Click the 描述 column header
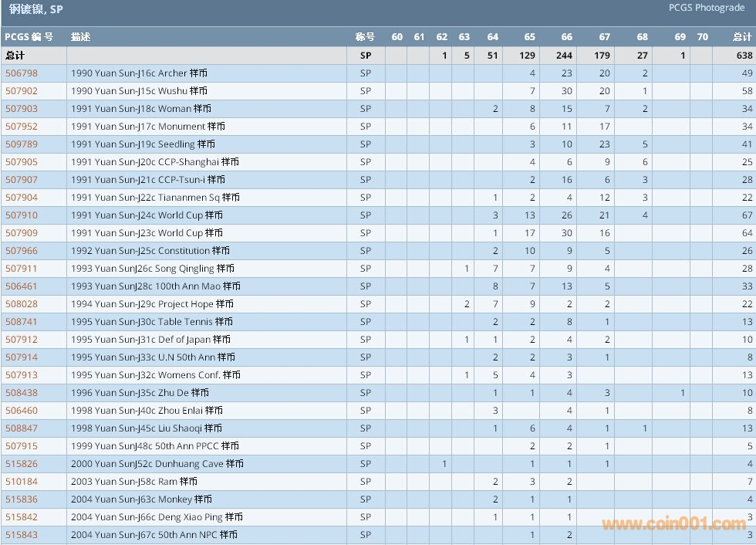 point(80,37)
